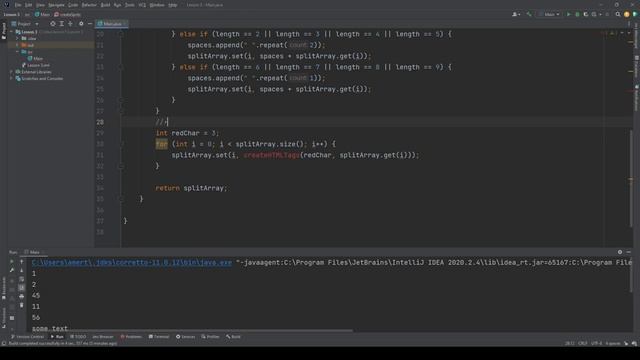Open the user account icon dropdown
Screen dimensions: 640x360
click(516, 14)
